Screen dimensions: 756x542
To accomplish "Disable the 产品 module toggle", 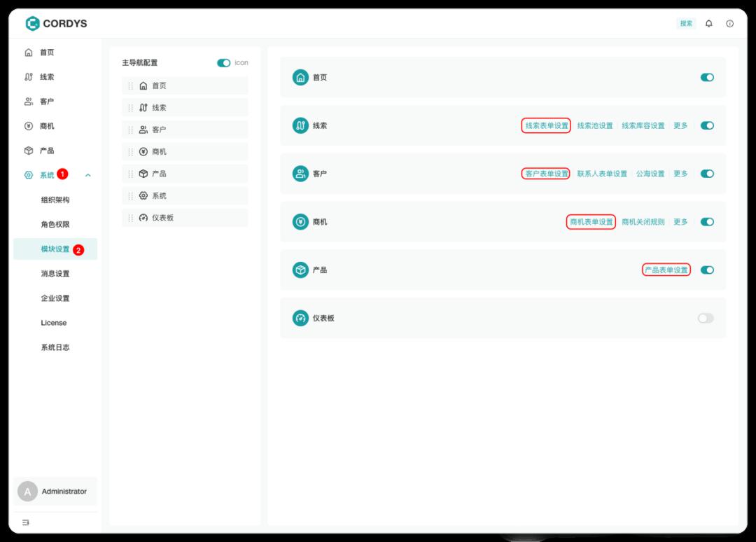I will coord(707,270).
